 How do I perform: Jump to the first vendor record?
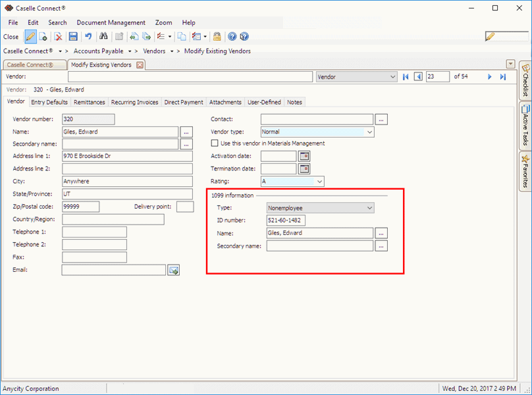coord(406,77)
